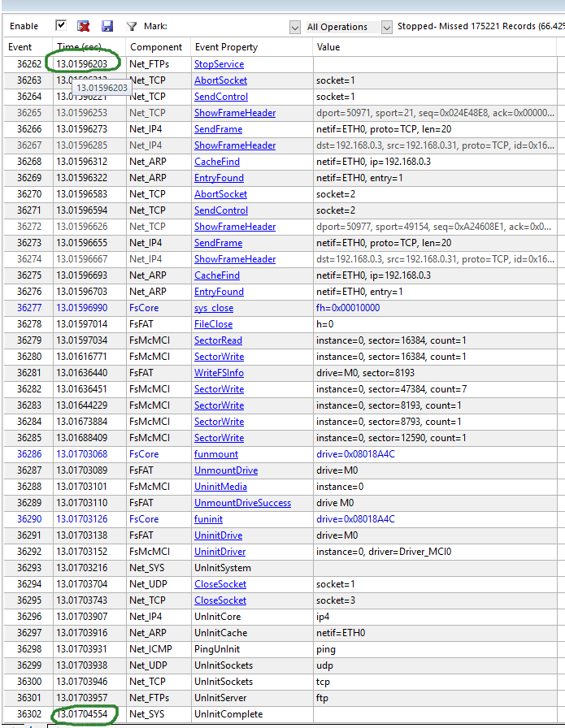Select value netif=ETH0, ip=192.168.0.3 in row 36268
This screenshot has width=565, height=728.
click(x=374, y=162)
